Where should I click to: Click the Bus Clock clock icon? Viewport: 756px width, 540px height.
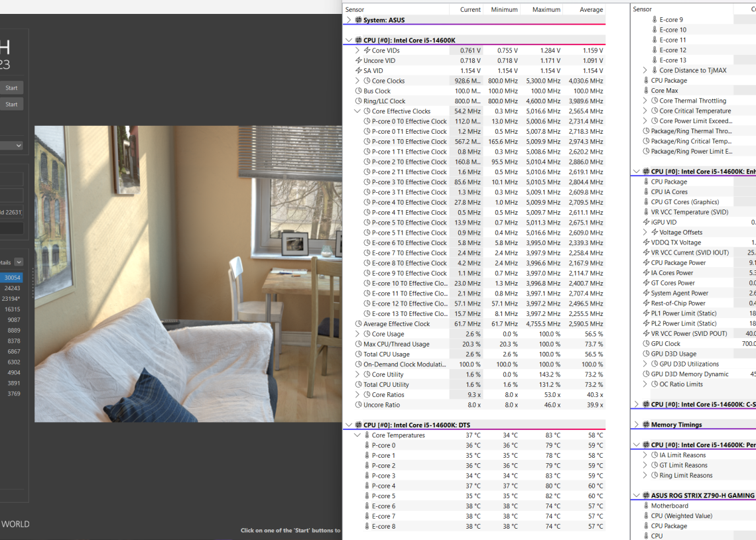pos(358,91)
